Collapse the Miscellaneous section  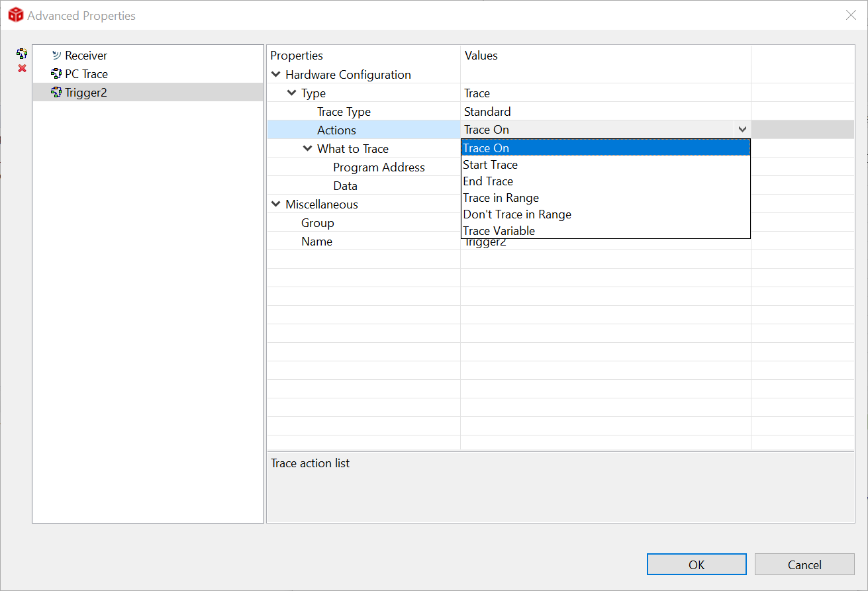click(x=276, y=205)
